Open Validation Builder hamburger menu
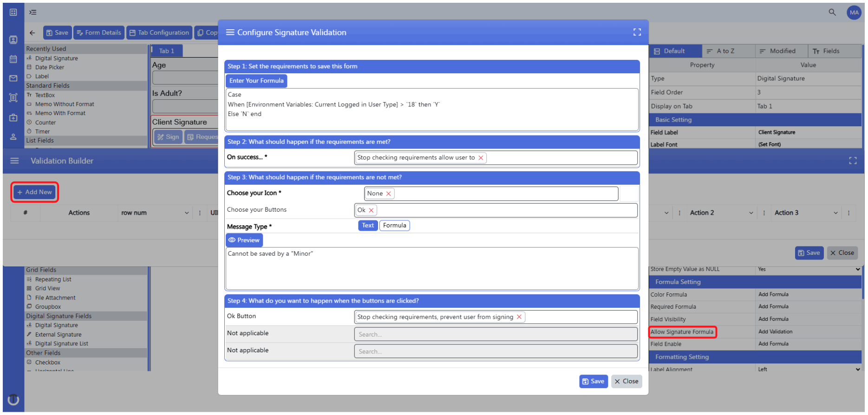Image resolution: width=868 pixels, height=415 pixels. 14,161
